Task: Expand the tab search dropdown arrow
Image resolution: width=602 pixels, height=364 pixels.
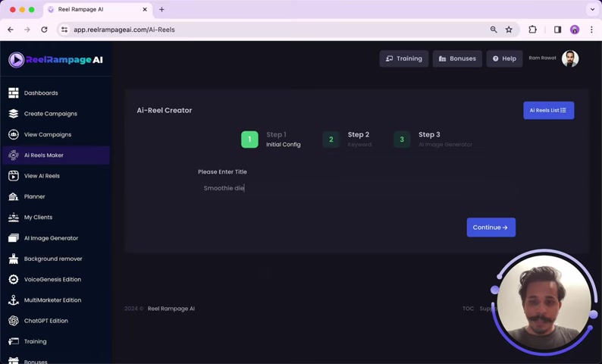Action: [592, 9]
